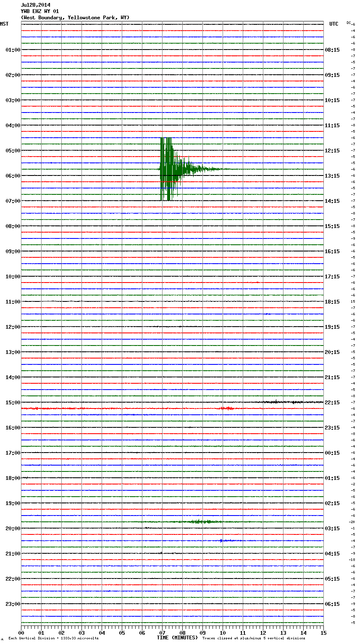Click the 20:15 UTC time label
Screen dimensions: 357x644
pos(332,352)
